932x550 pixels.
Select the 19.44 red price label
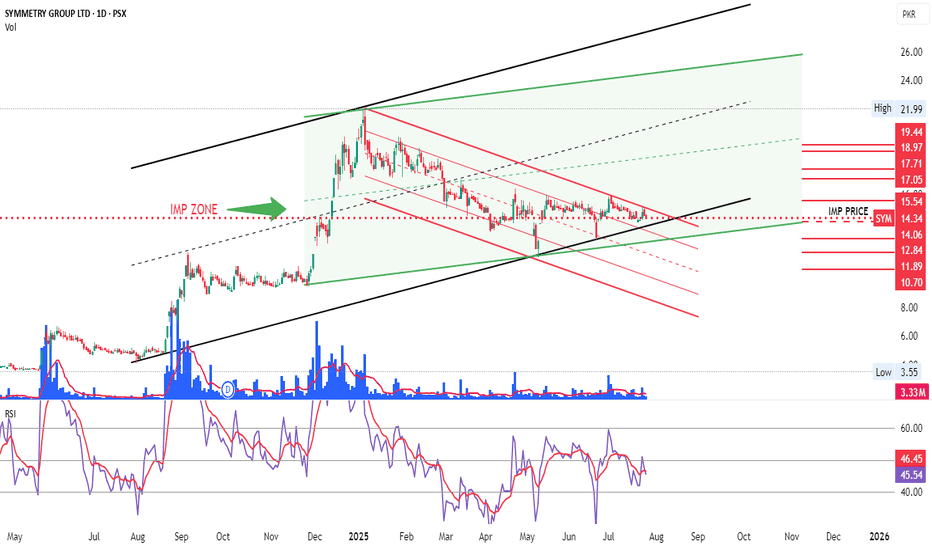click(x=911, y=132)
